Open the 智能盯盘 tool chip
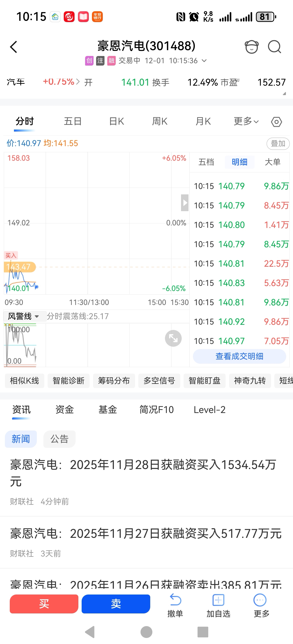This screenshot has height=644, width=293. click(205, 381)
